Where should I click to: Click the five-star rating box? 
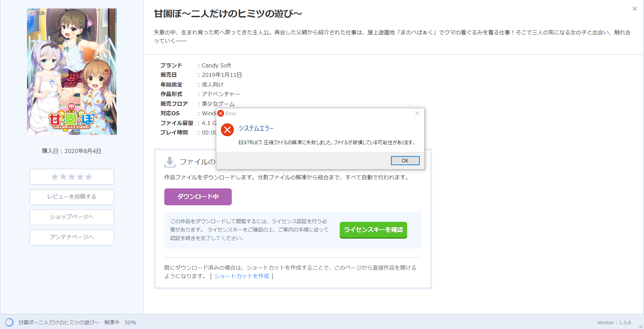click(72, 177)
